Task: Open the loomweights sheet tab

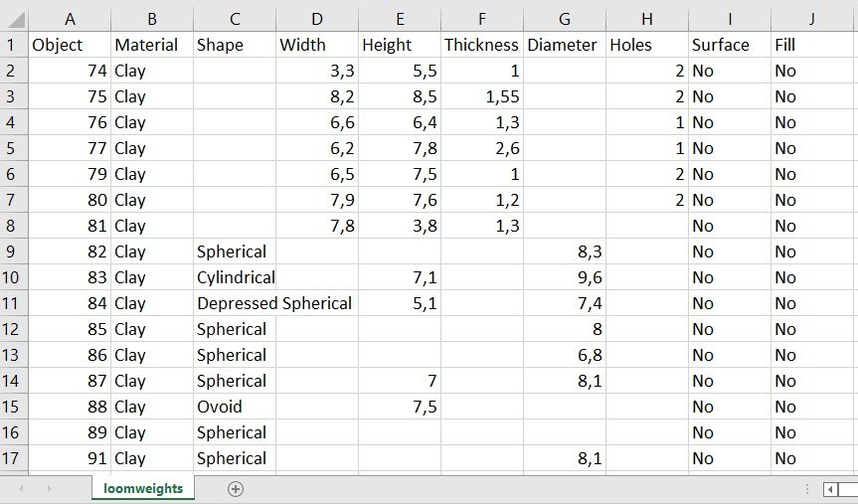Action: coord(143,488)
